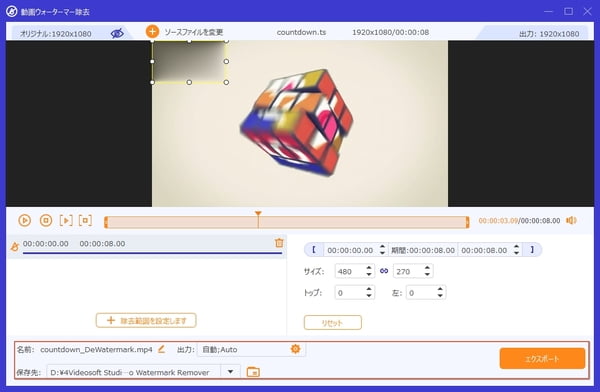
Task: Adjust the height value with its stepper
Action: (x=427, y=271)
